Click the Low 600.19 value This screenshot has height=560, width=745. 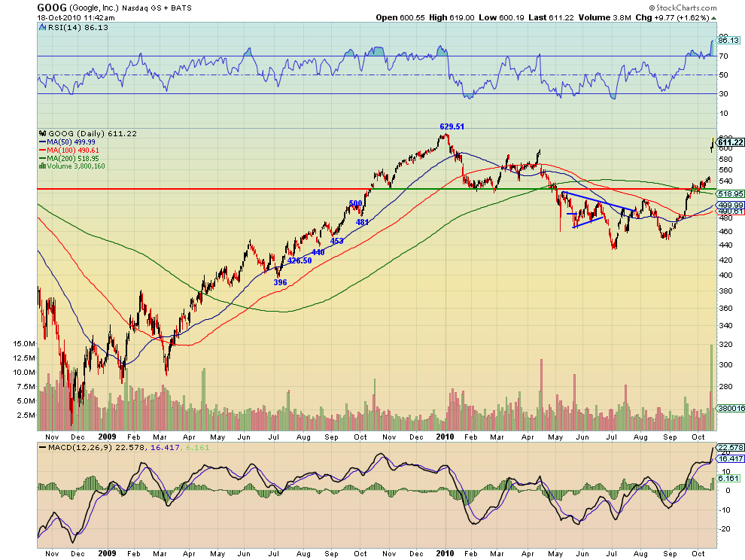(x=501, y=17)
